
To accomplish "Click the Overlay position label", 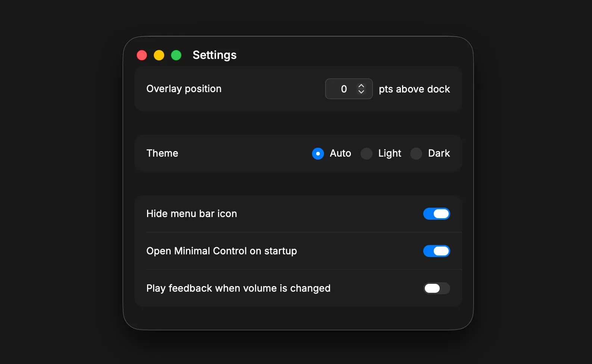I will 184,89.
